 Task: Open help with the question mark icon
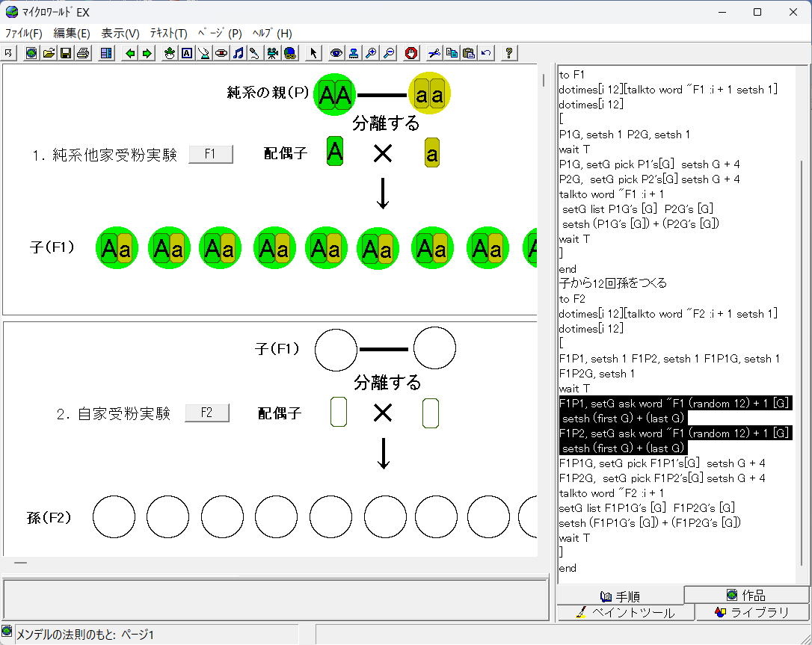pyautogui.click(x=509, y=53)
